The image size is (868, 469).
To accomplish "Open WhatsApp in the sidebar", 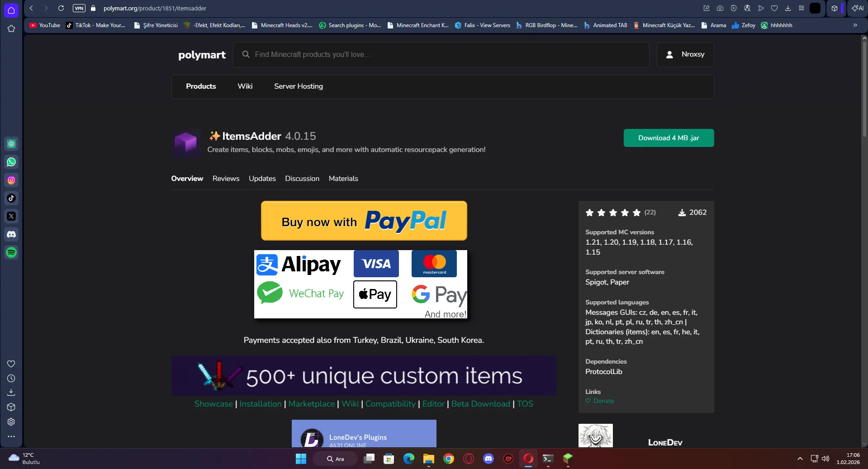I will (x=11, y=162).
